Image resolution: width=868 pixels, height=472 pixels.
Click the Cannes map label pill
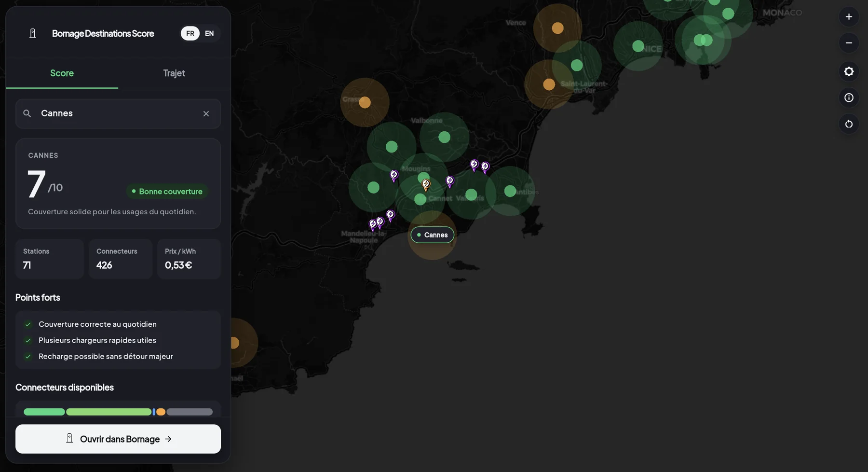(433, 235)
